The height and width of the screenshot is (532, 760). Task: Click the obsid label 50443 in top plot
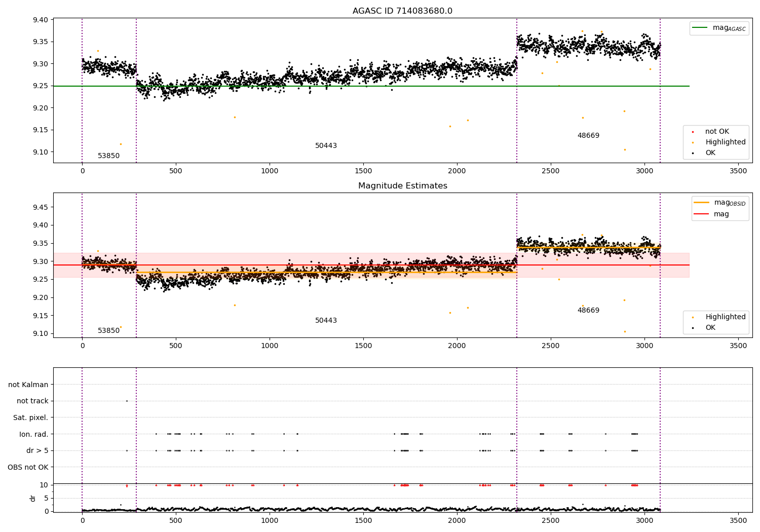[x=326, y=146]
